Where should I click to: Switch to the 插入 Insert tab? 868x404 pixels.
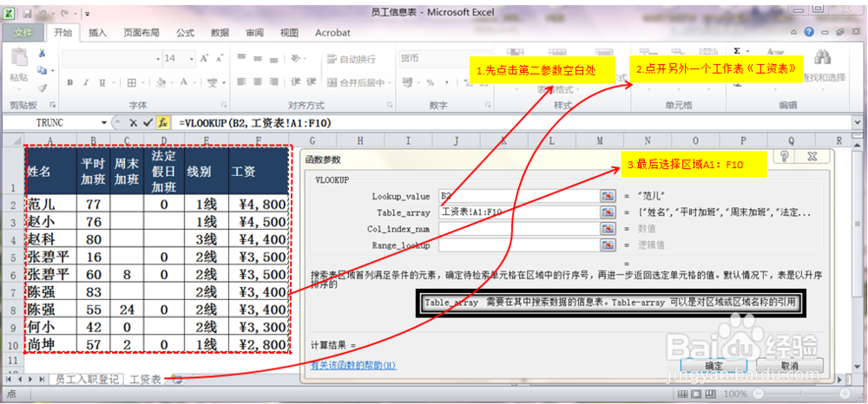click(x=97, y=33)
